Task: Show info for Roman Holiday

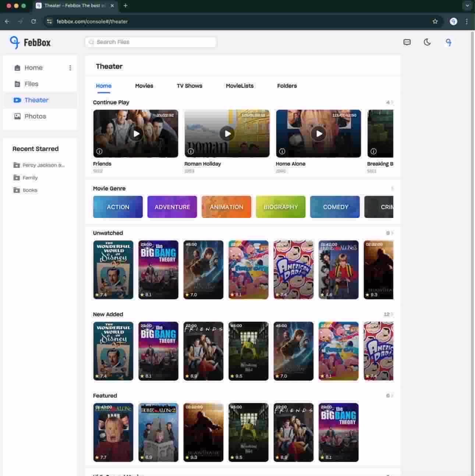Action: tap(191, 151)
